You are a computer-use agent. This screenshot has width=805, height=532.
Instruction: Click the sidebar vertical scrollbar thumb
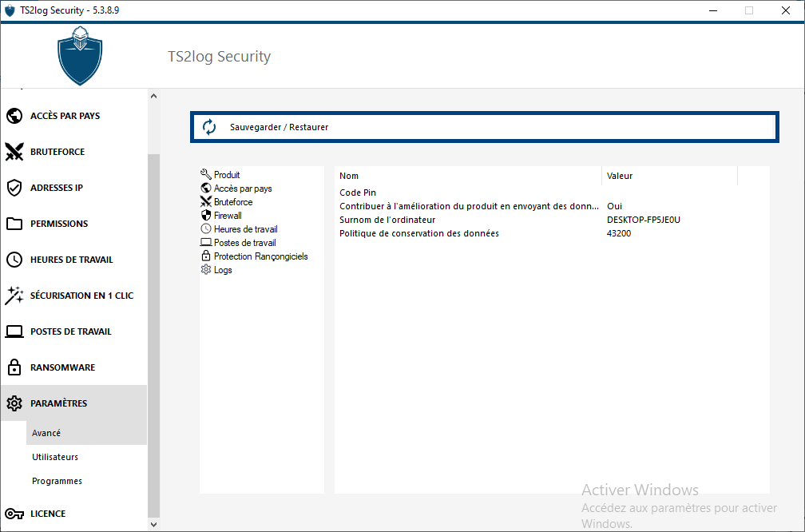tap(153, 335)
